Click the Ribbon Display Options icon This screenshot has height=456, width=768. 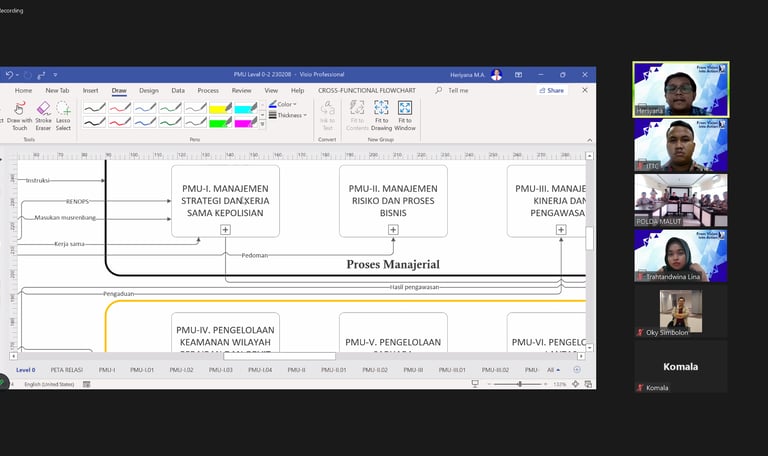point(518,75)
